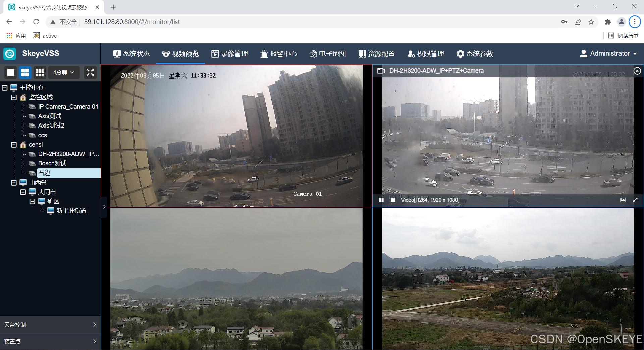
Task: Open the 4分屏 split-screen dropdown
Action: pos(64,72)
